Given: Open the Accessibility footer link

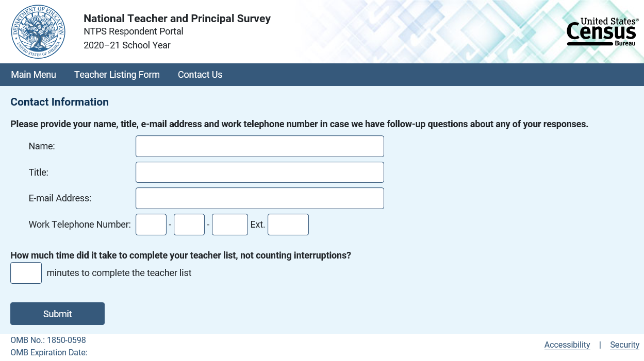Looking at the screenshot, I should click(x=567, y=345).
